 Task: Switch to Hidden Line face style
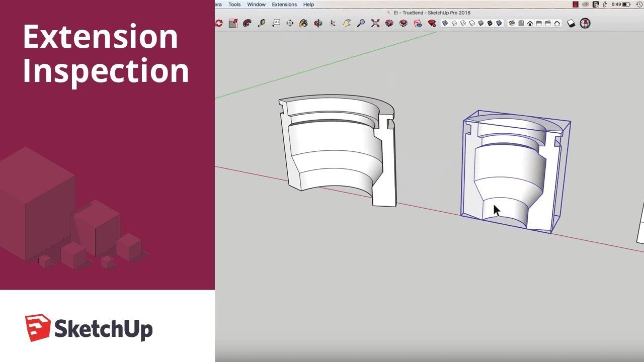472,23
